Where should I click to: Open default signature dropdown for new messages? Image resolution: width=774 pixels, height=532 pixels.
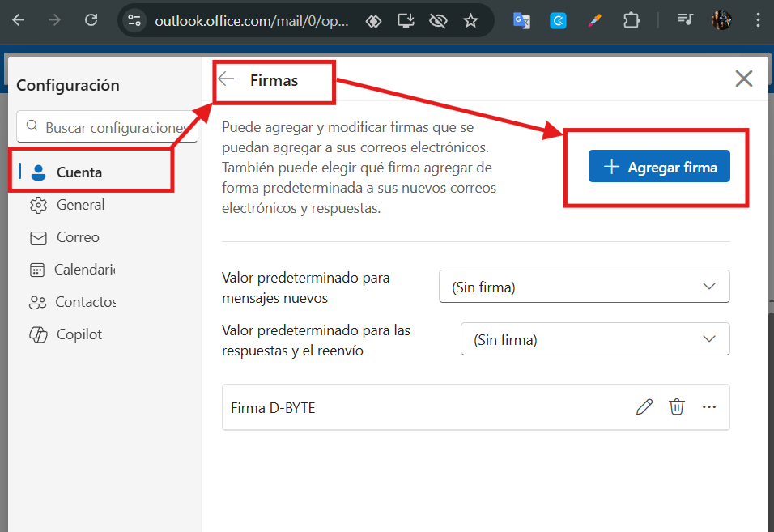[584, 286]
